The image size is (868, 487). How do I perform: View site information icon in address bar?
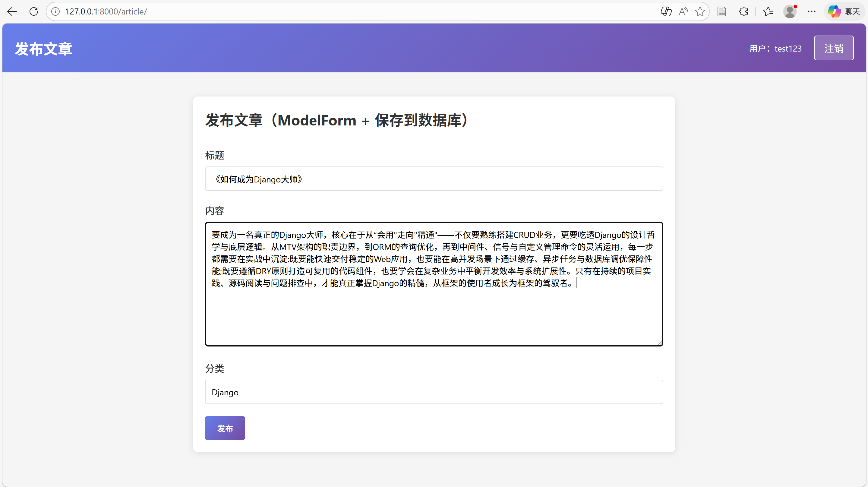coord(55,11)
